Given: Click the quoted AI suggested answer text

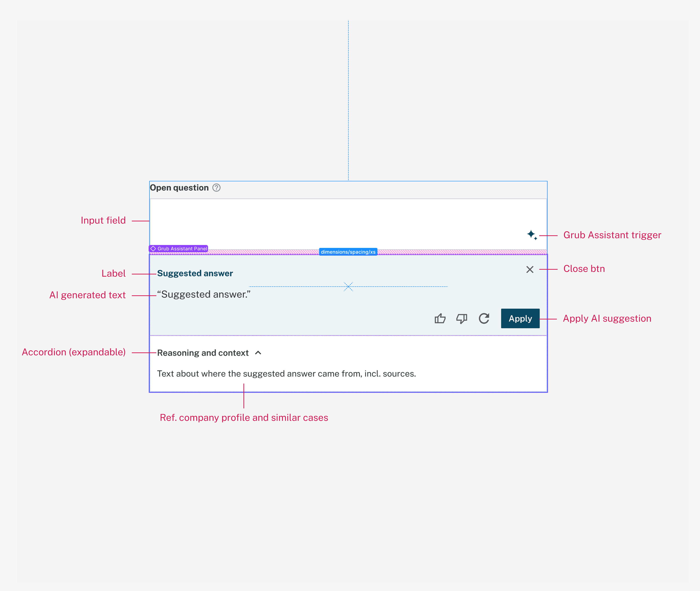Looking at the screenshot, I should pos(204,295).
